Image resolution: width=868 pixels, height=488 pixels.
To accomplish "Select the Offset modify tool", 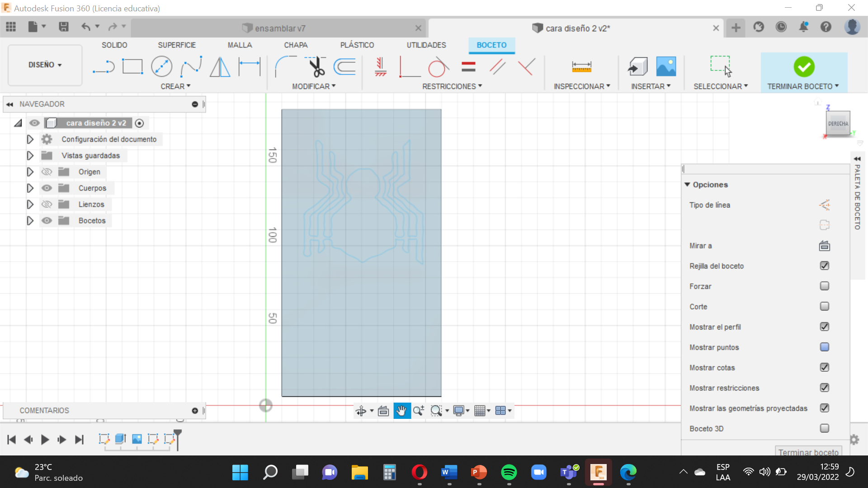I will [344, 67].
